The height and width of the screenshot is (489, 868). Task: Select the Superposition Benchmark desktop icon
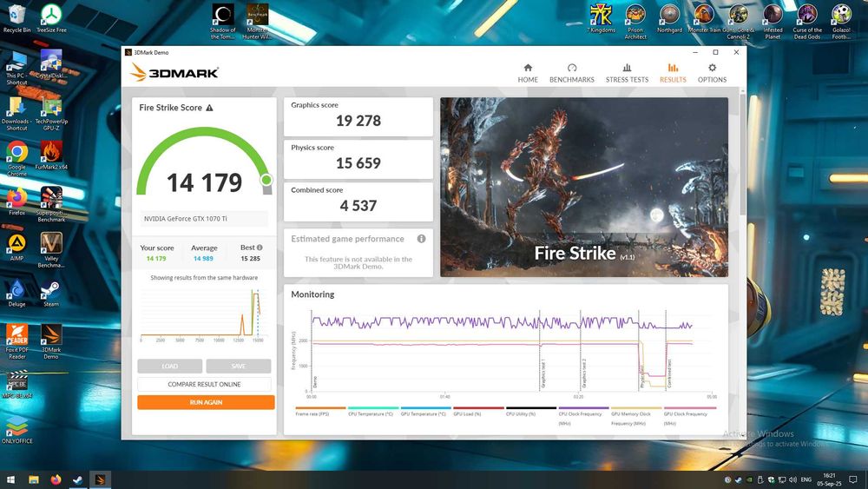click(51, 204)
